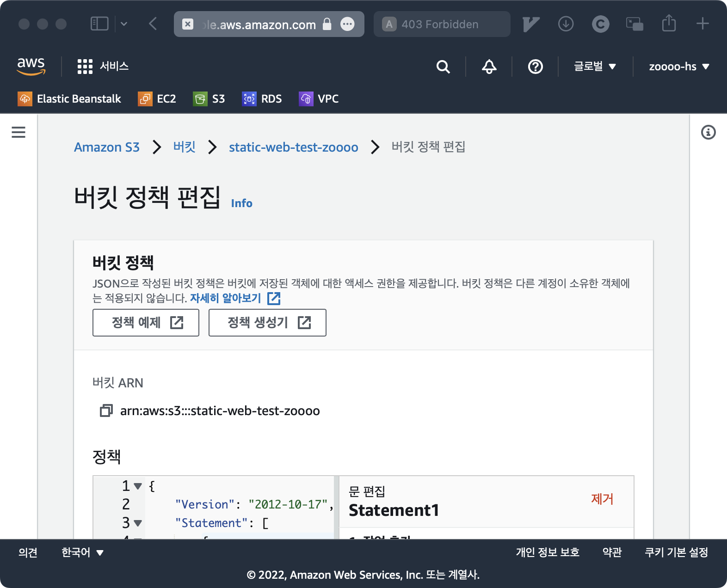
Task: Open the 자세히 알아보기 learn more link
Action: pyautogui.click(x=235, y=298)
